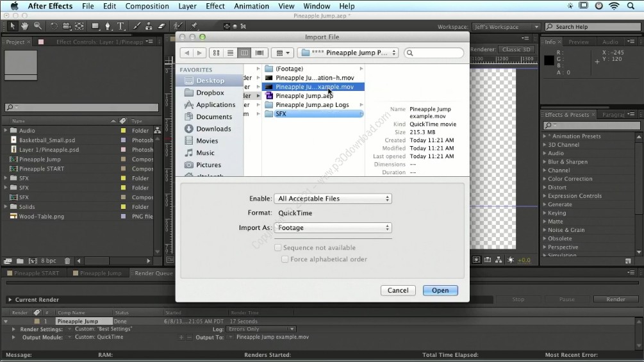Viewport: 644px width, 362px height.
Task: Switch Import dialog to icon view
Action: point(216,53)
